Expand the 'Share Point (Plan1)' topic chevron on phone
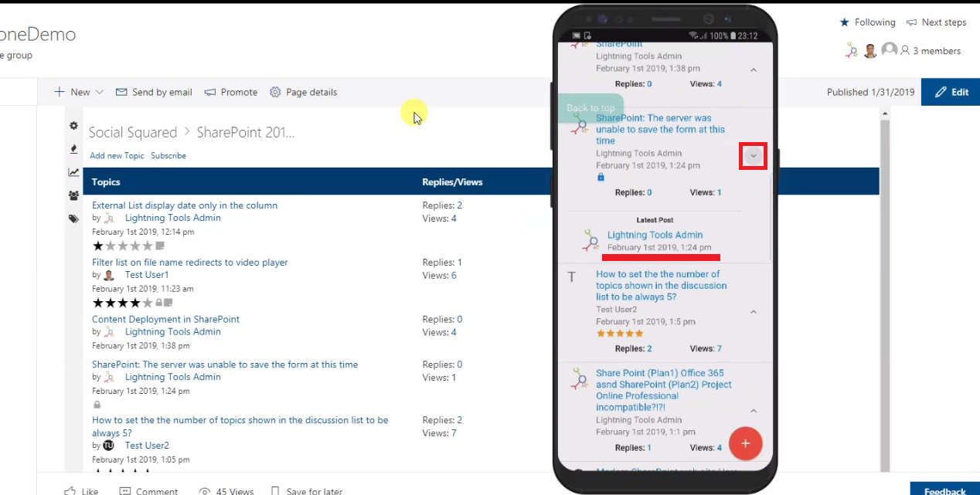The image size is (980, 495). pos(754,411)
